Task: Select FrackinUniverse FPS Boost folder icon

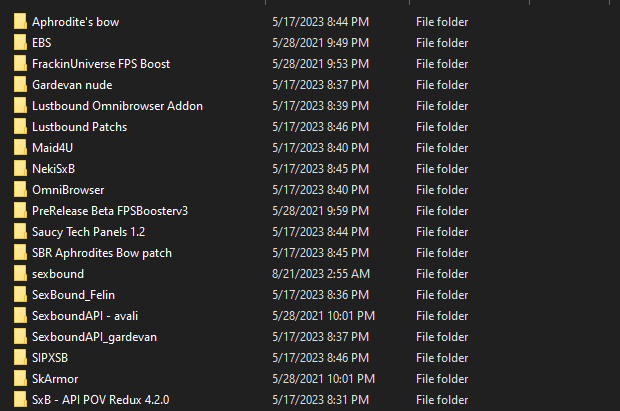Action: [x=20, y=64]
